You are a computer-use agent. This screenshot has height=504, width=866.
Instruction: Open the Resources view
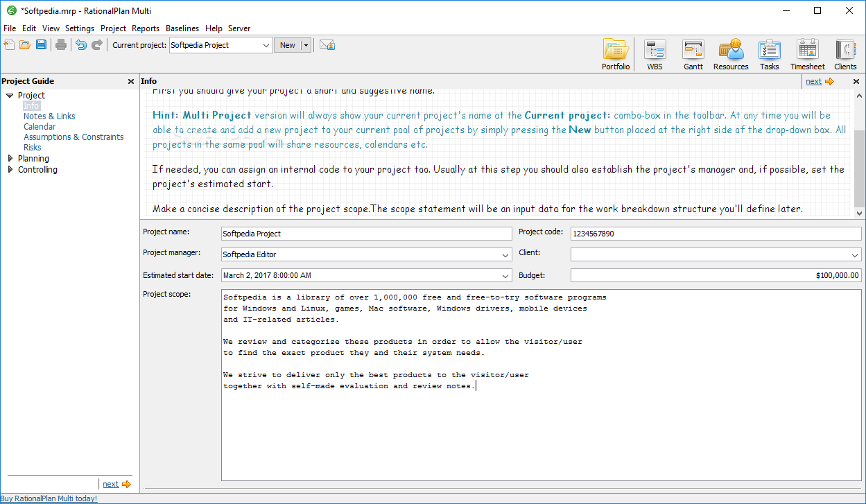(731, 55)
